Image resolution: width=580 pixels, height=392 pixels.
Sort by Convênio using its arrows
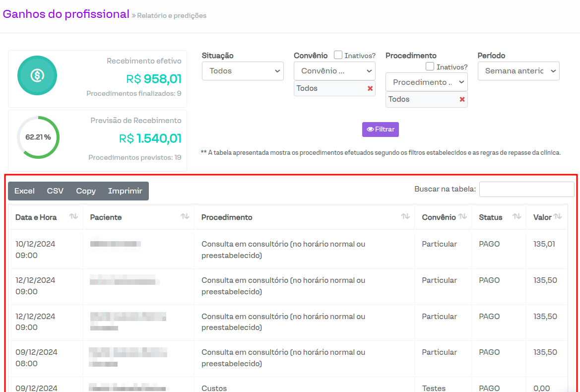pyautogui.click(x=462, y=216)
